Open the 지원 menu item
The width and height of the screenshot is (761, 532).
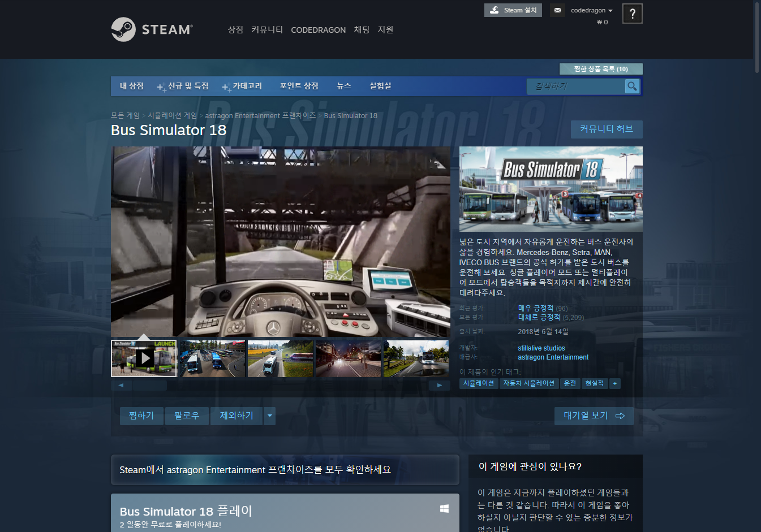coord(385,29)
